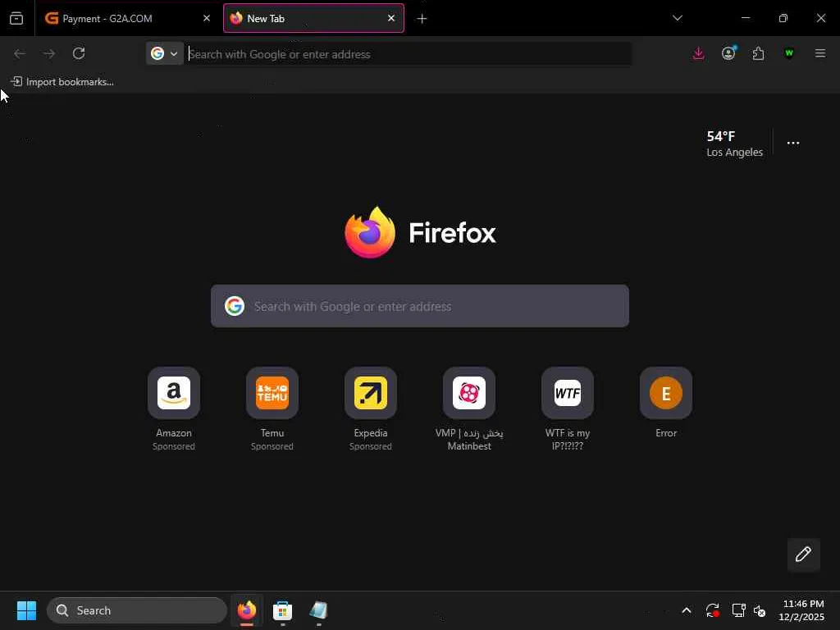Click Import bookmarks... in the bookmarks toolbar
This screenshot has height=630, width=840.
[x=62, y=81]
